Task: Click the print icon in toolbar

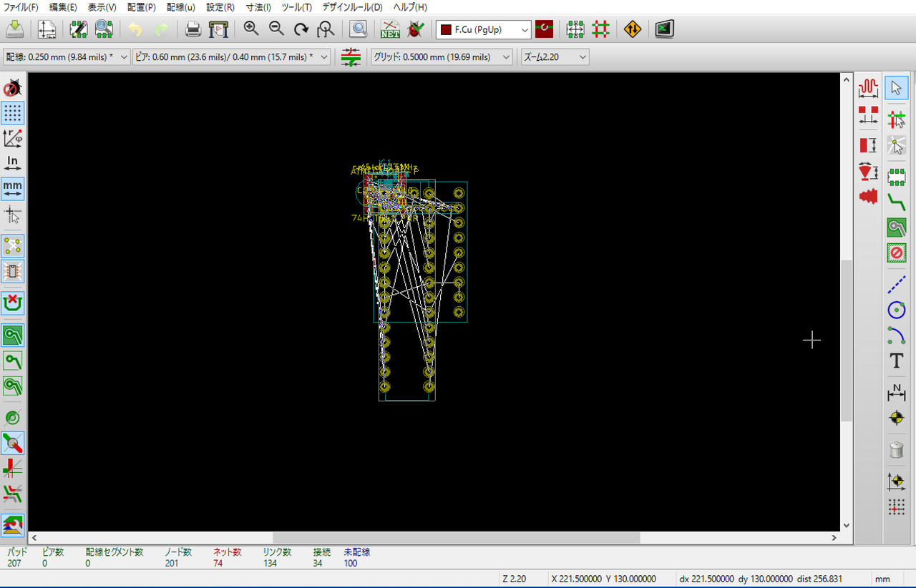Action: pos(193,29)
